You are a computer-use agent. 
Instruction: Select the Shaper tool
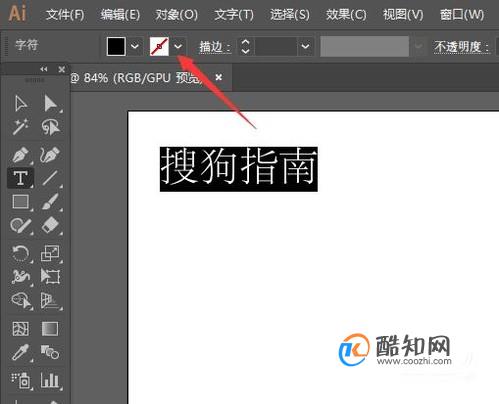(x=21, y=226)
